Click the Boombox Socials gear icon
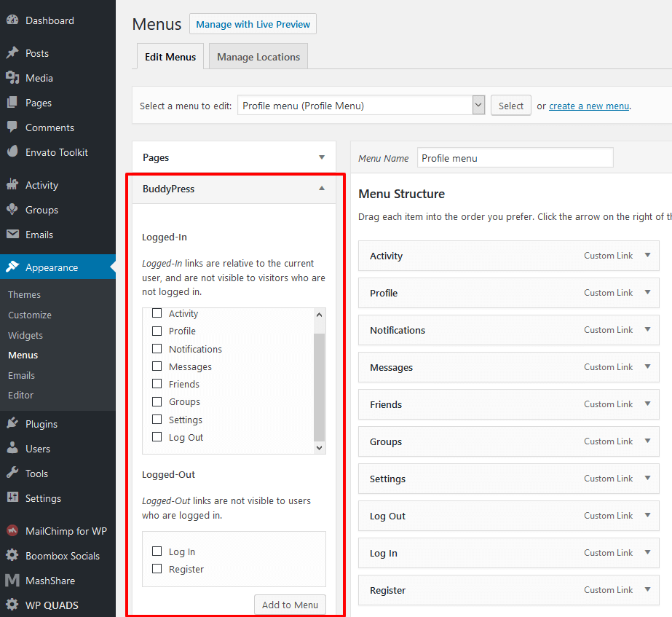The image size is (672, 617). coord(12,555)
